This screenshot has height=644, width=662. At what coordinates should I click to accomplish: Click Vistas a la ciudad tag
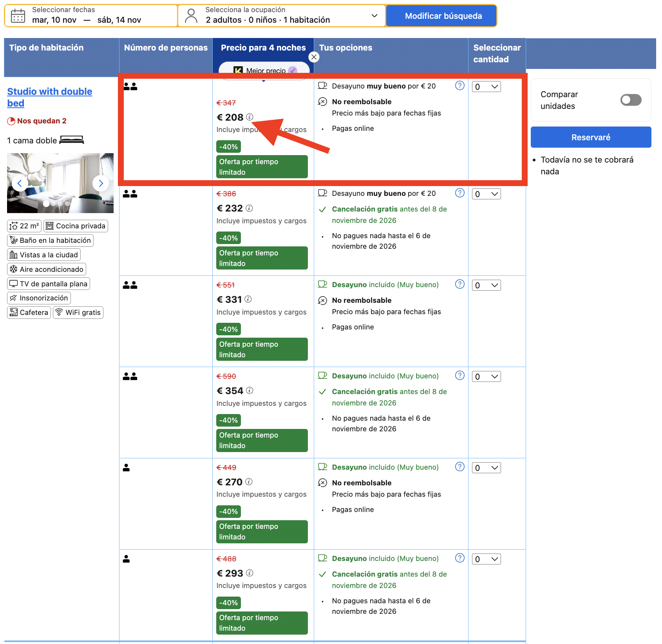click(44, 255)
